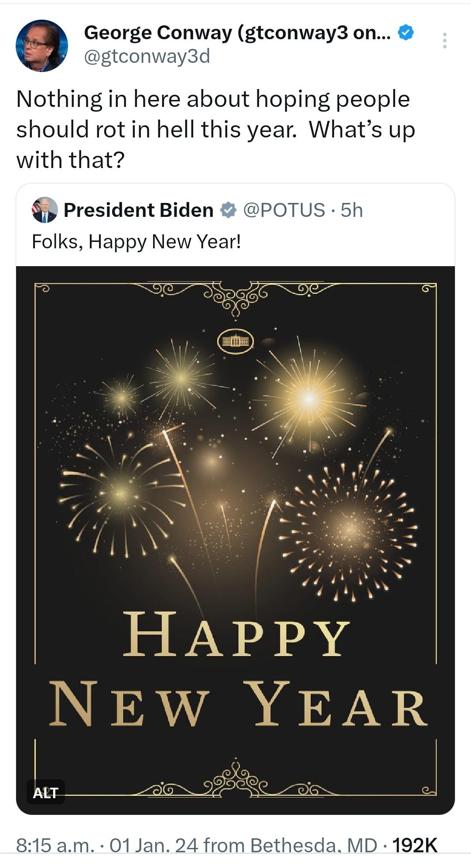Click the President Biden display name
The height and width of the screenshot is (868, 471).
[x=138, y=210]
